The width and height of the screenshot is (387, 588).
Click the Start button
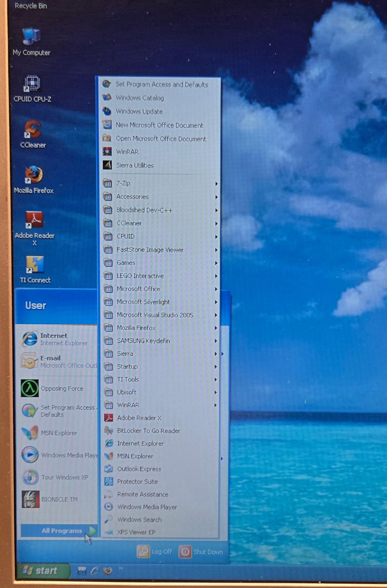[43, 571]
